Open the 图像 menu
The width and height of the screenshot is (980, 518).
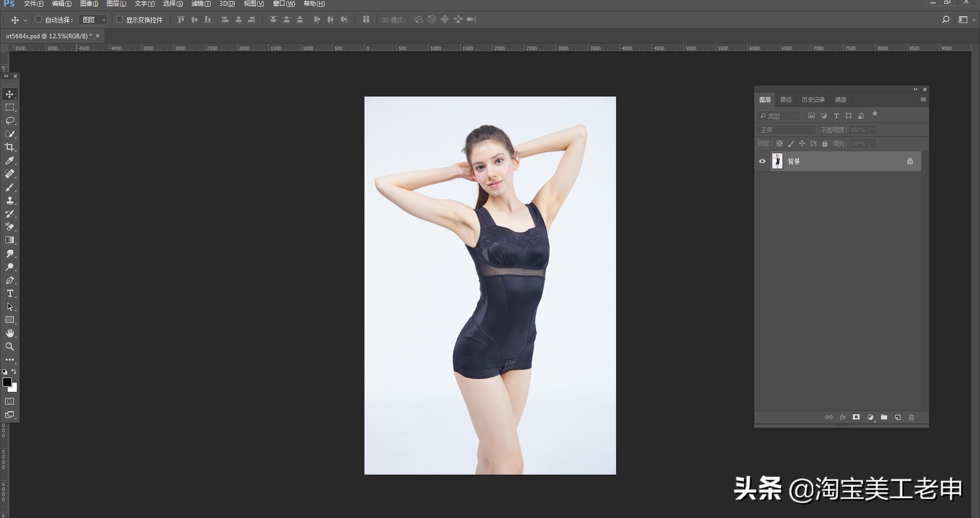coord(89,4)
